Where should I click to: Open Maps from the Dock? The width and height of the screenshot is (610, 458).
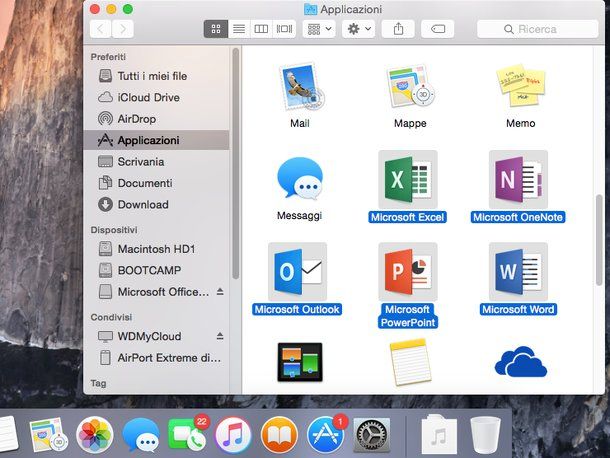pyautogui.click(x=48, y=435)
